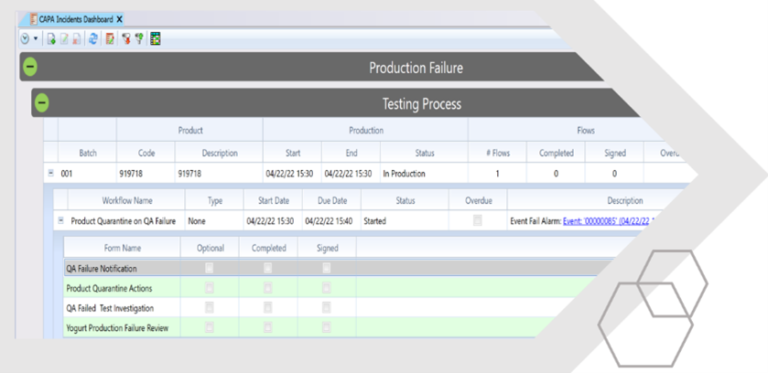Click the filter icon with red arrow

pyautogui.click(x=126, y=39)
